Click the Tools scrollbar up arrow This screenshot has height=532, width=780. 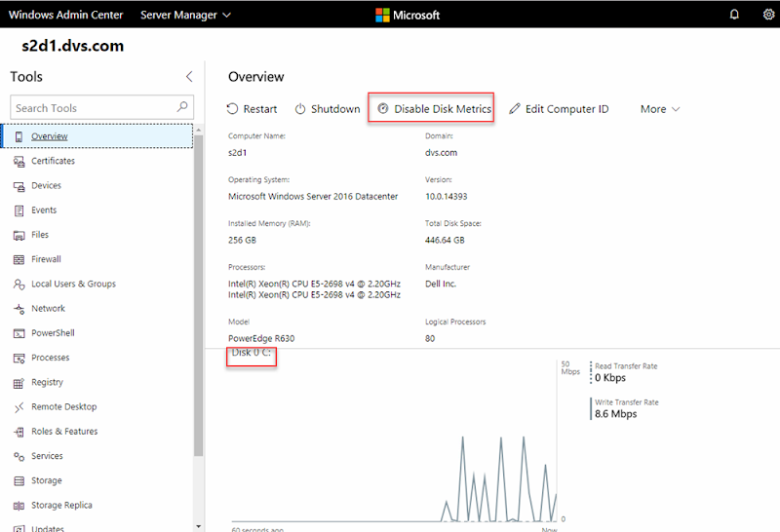click(199, 130)
